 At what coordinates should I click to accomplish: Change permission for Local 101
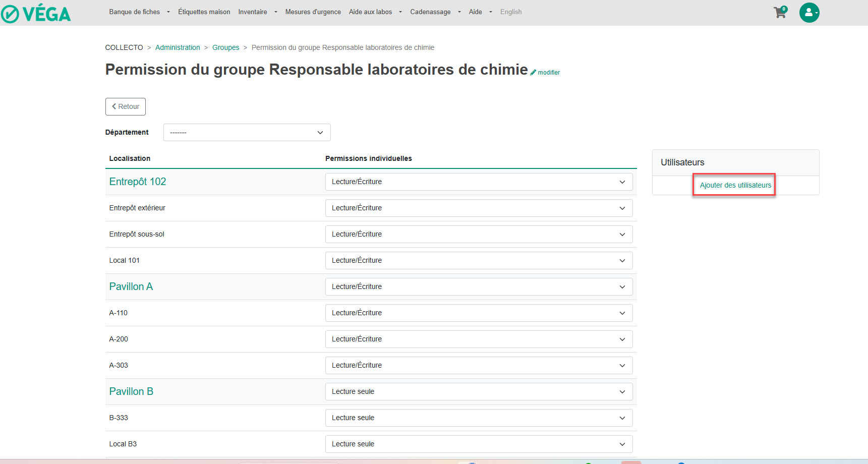tap(478, 261)
